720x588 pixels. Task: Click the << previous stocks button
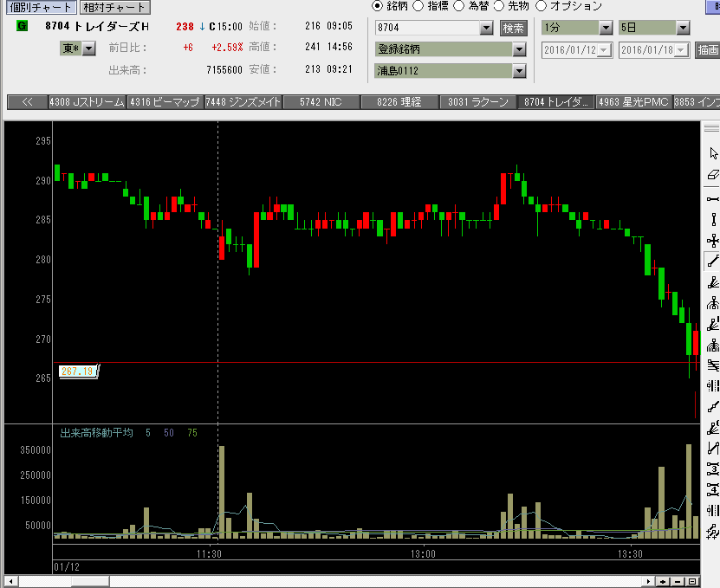(x=28, y=102)
